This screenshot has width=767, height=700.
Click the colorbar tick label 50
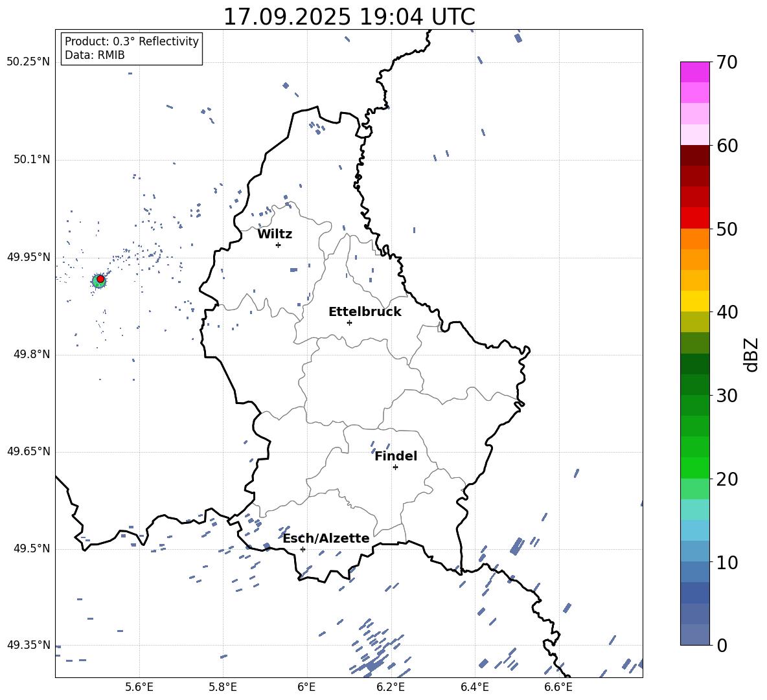[726, 229]
